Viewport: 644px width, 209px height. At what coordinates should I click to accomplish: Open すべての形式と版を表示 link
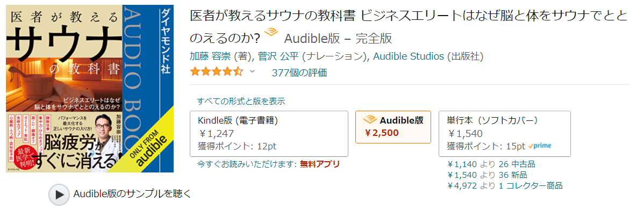pyautogui.click(x=241, y=101)
